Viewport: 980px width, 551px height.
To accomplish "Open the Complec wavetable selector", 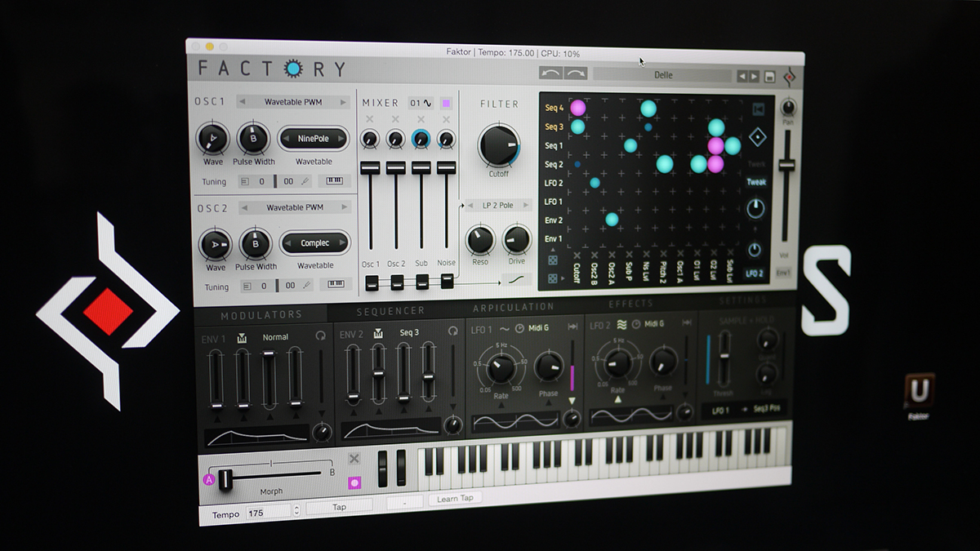I will (x=315, y=243).
